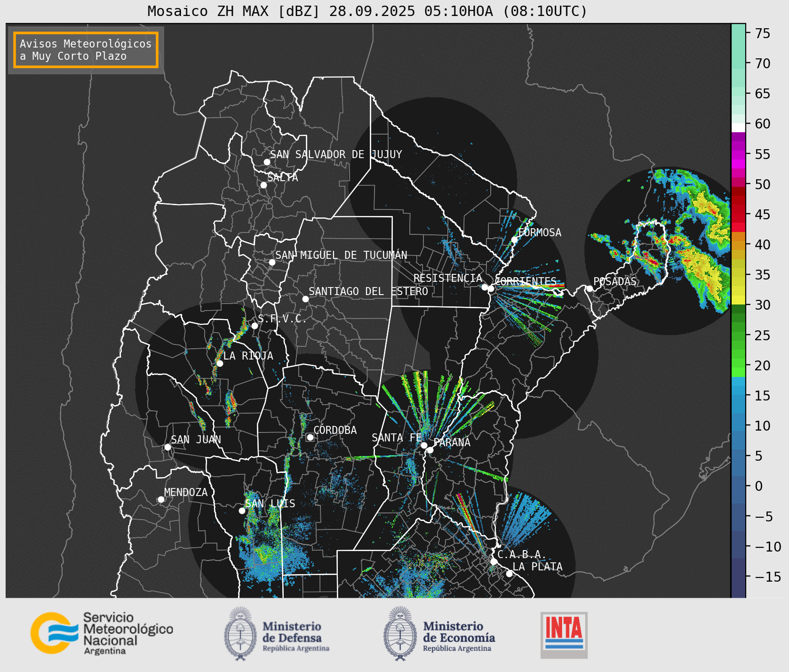Click the 60 dBZ white color band
This screenshot has height=672, width=789.
[x=738, y=128]
